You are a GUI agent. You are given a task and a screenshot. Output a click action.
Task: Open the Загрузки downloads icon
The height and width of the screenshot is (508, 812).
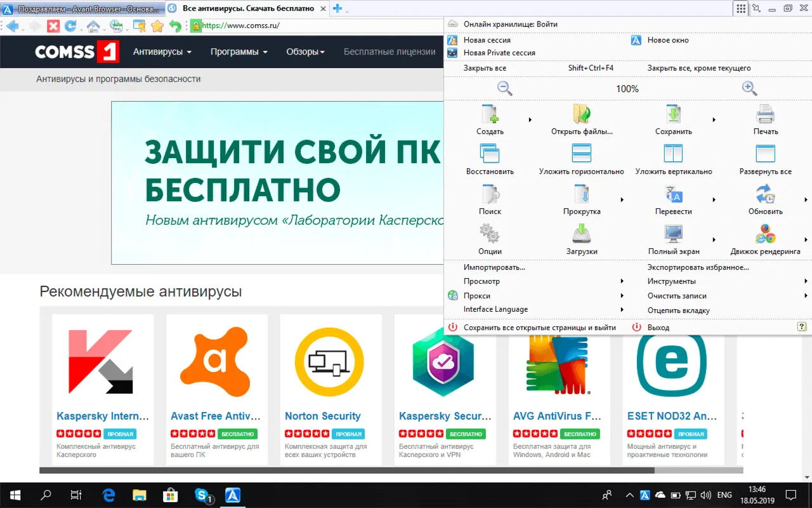click(x=582, y=234)
